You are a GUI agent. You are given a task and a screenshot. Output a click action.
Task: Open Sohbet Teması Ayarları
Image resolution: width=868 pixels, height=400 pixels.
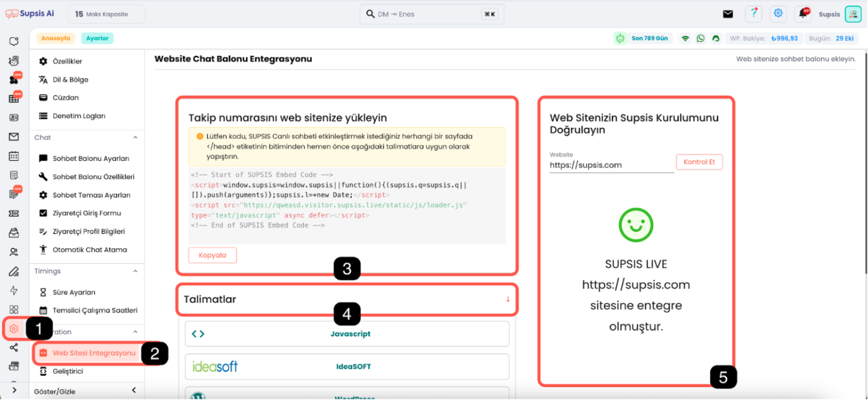(x=91, y=195)
